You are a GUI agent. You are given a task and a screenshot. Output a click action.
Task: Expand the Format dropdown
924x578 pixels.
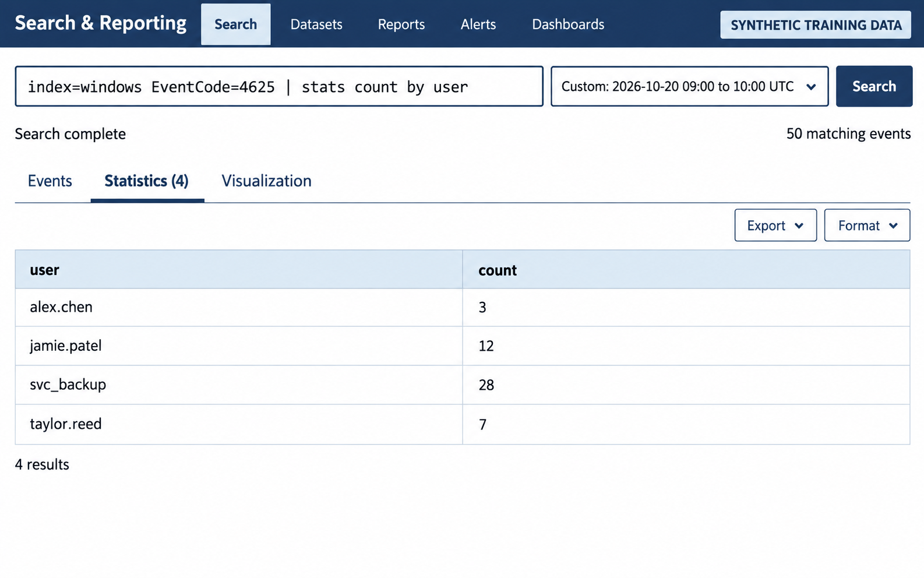point(867,225)
